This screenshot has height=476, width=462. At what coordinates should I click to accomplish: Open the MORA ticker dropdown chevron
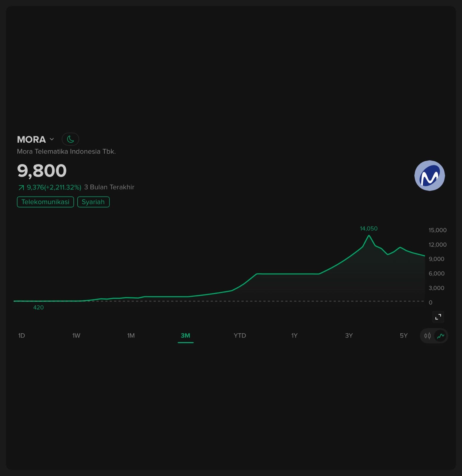tap(52, 139)
